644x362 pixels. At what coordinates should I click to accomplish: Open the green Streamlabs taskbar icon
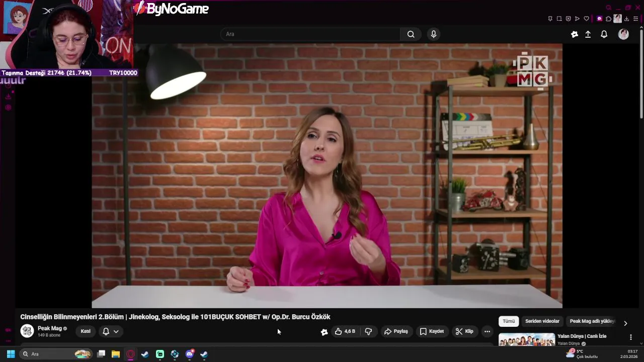click(160, 354)
